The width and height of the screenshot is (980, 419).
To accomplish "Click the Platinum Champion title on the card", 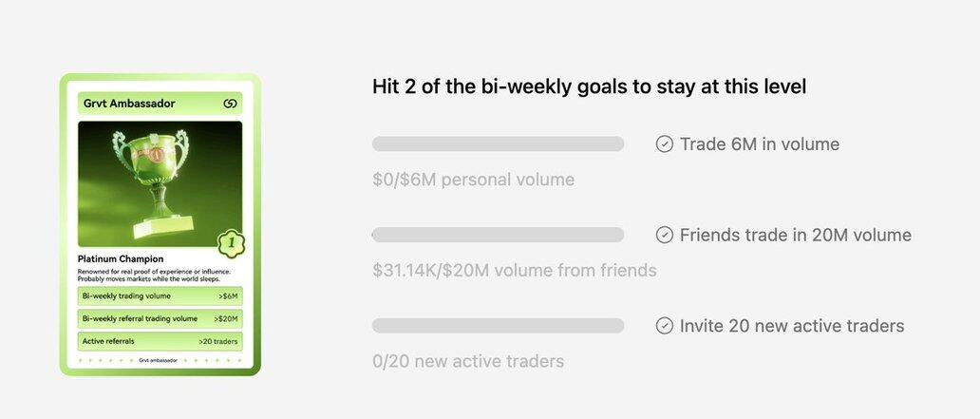I will pyautogui.click(x=121, y=258).
